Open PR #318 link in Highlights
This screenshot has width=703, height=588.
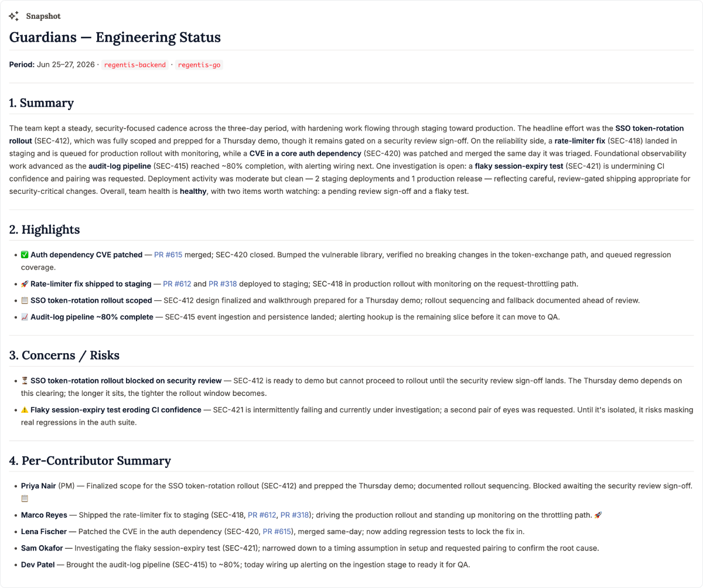pos(223,284)
